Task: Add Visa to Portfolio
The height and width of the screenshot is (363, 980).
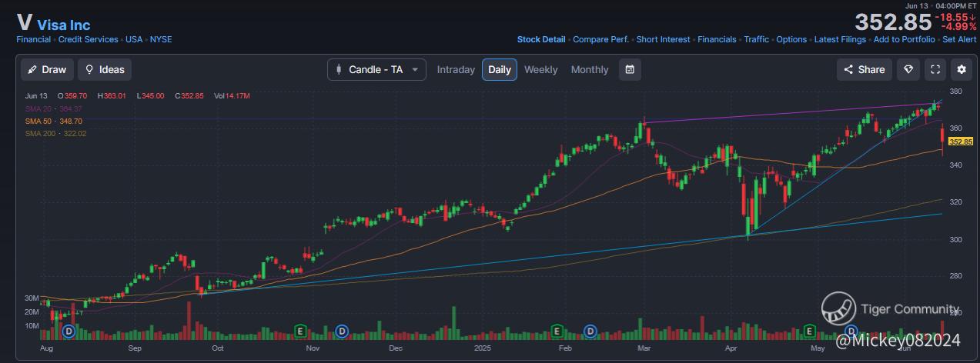Action: tap(905, 39)
